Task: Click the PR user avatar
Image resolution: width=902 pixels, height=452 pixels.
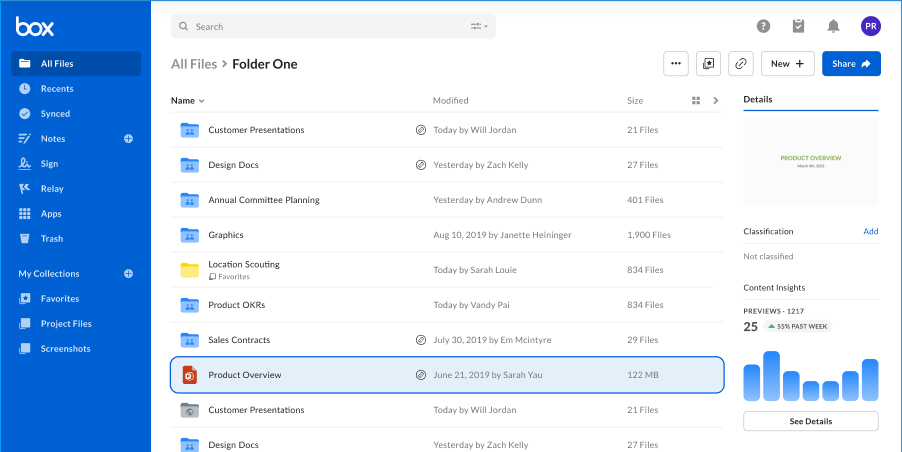Action: [870, 26]
